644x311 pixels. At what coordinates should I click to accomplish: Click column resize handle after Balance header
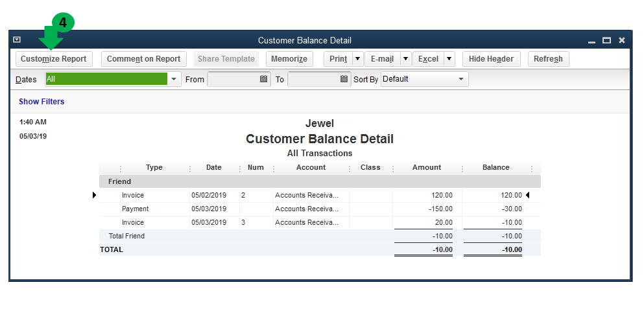tap(532, 168)
